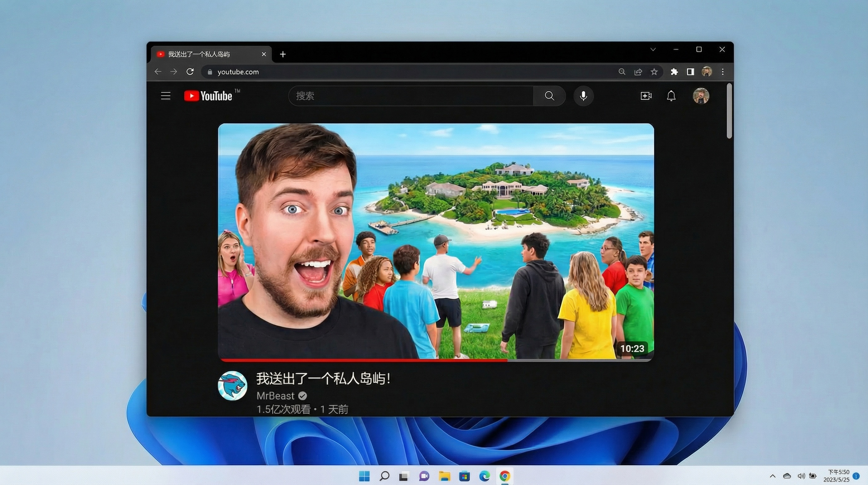Show hidden system tray icons

coord(773,476)
